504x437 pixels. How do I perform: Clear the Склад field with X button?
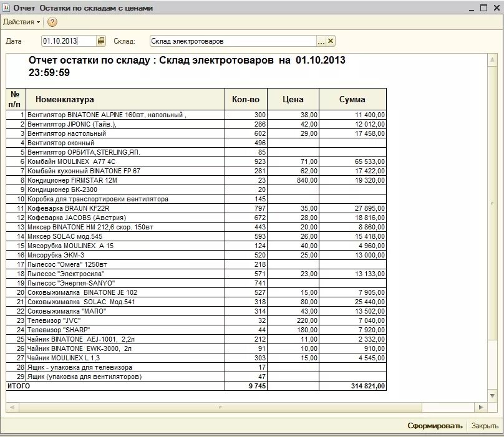(x=331, y=41)
